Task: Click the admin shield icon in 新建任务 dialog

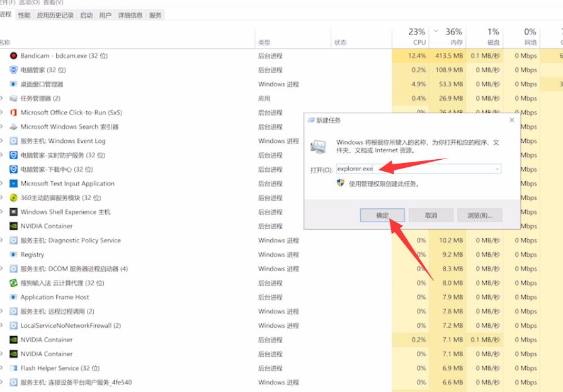Action: [341, 183]
